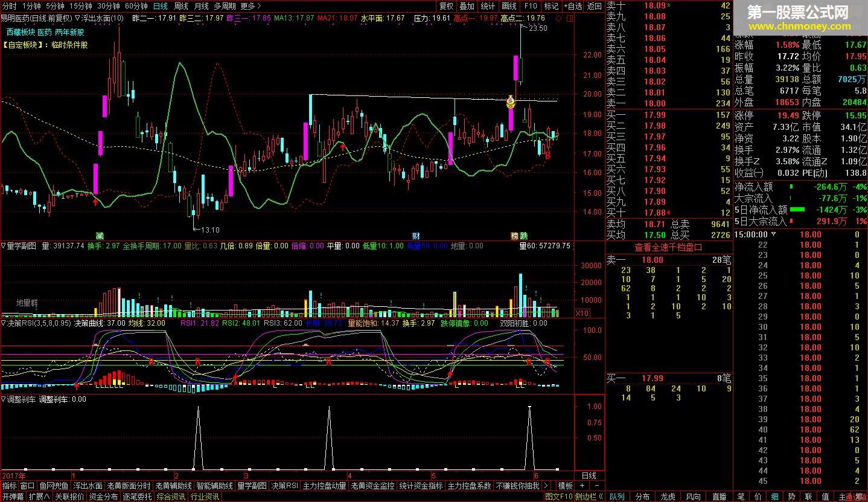Click the small square panel icon near chart top-right

click(x=570, y=19)
